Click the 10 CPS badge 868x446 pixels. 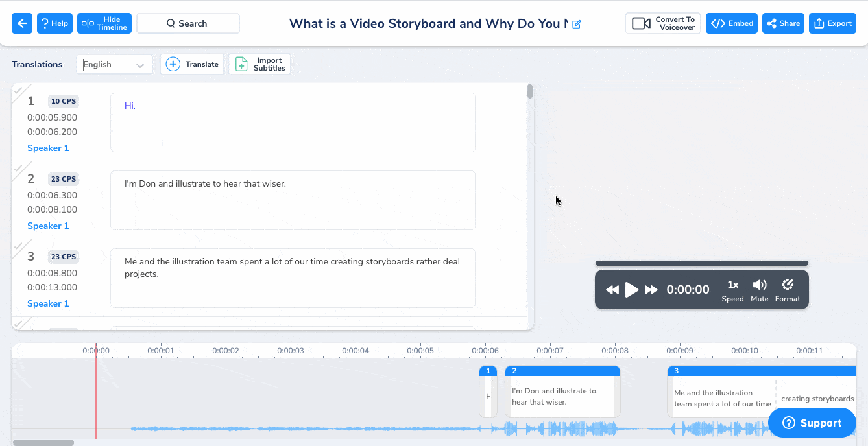click(64, 101)
